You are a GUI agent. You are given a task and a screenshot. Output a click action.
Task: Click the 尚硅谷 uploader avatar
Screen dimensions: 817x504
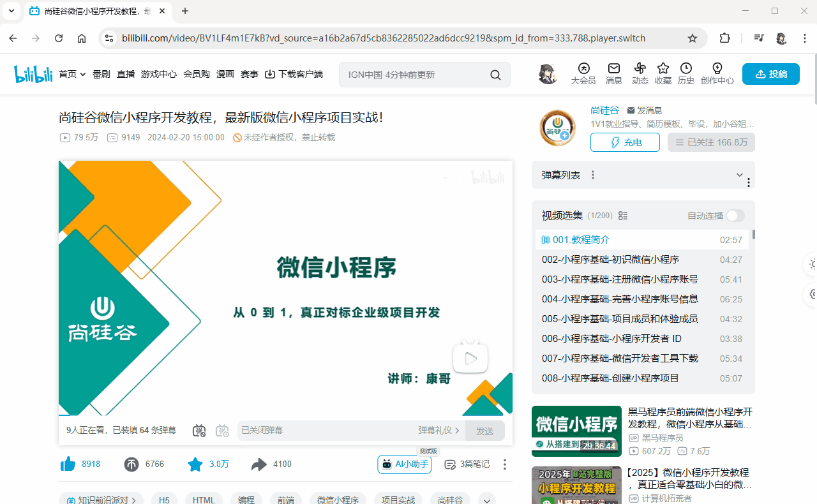tap(558, 128)
